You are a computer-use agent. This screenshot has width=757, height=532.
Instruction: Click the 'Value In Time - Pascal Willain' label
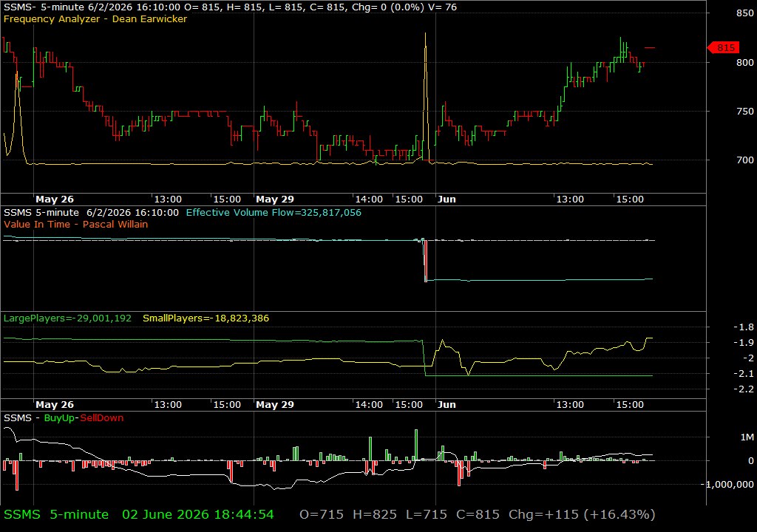click(76, 224)
